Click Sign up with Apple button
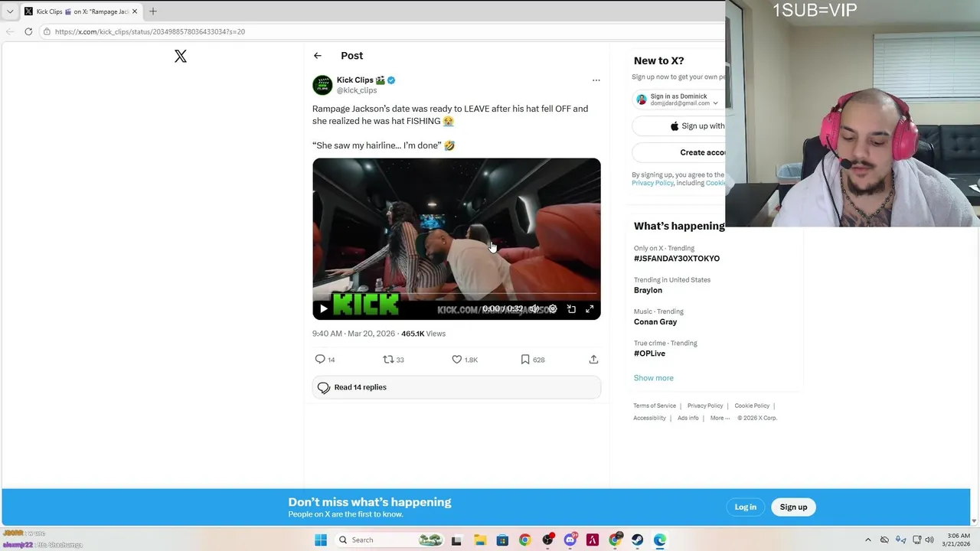The image size is (980, 551). 678,126
